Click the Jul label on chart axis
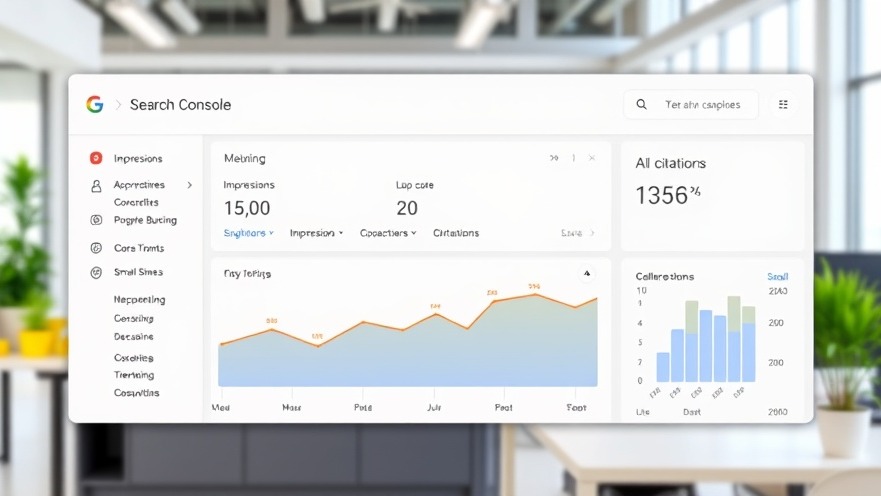Screen dimensions: 881x496 pyautogui.click(x=434, y=407)
